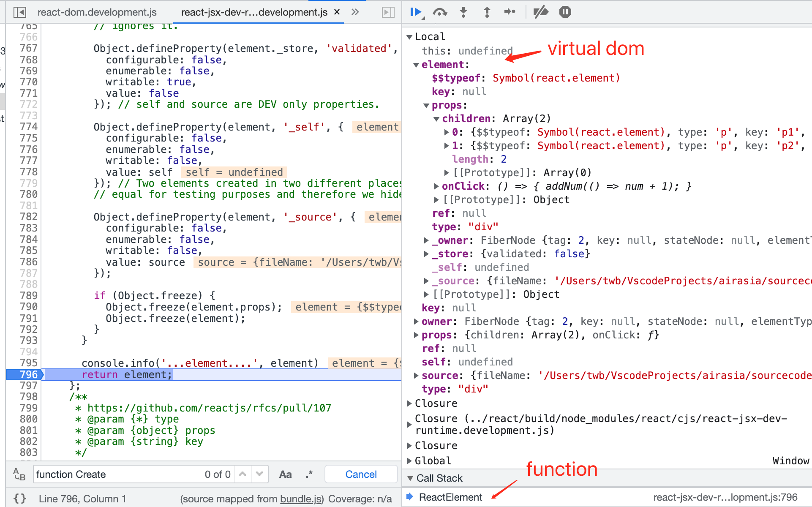Image resolution: width=812 pixels, height=507 pixels.
Task: Click the Step over next function call icon
Action: coord(440,12)
